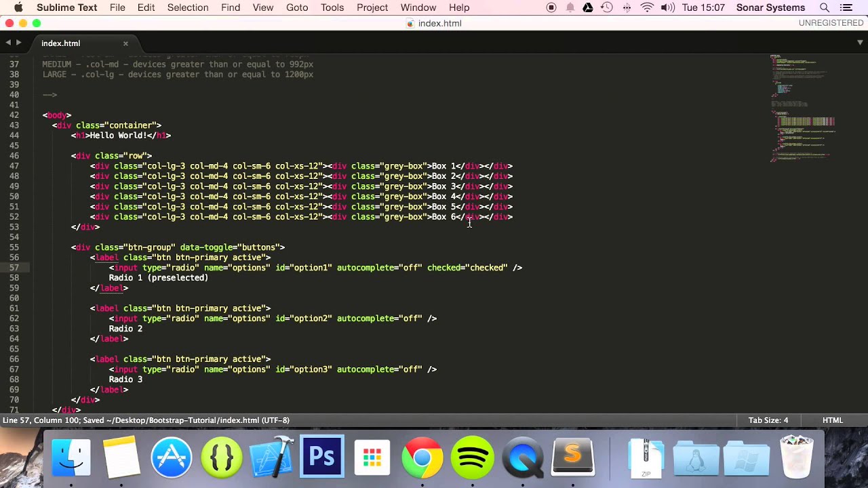868x488 pixels.
Task: Open Google Drive menu bar icon
Action: (x=588, y=7)
